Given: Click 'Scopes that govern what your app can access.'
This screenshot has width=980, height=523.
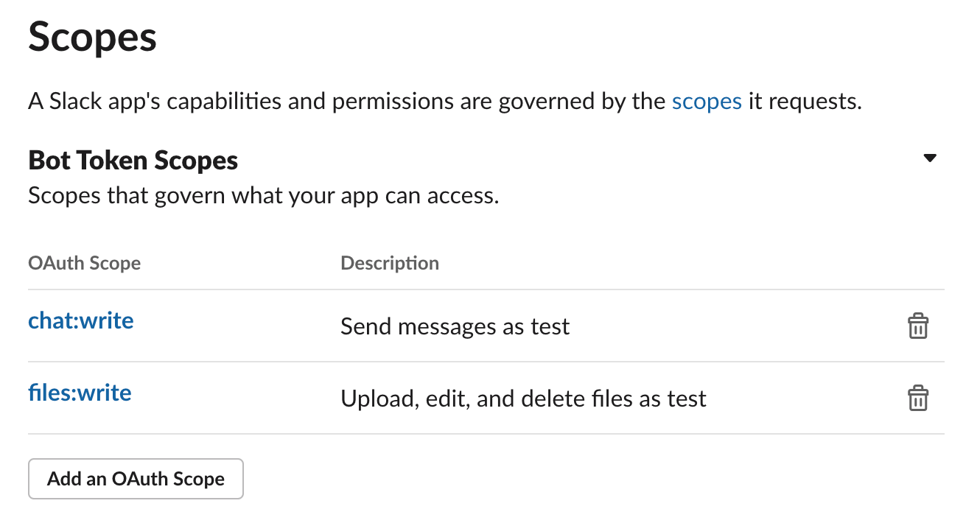Looking at the screenshot, I should coord(264,196).
